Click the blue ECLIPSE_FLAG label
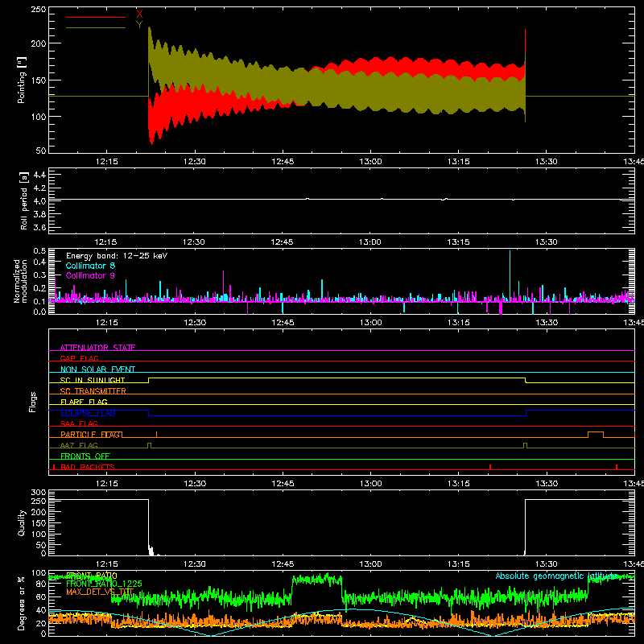Viewport: 644px width, 644px height. pyautogui.click(x=88, y=413)
